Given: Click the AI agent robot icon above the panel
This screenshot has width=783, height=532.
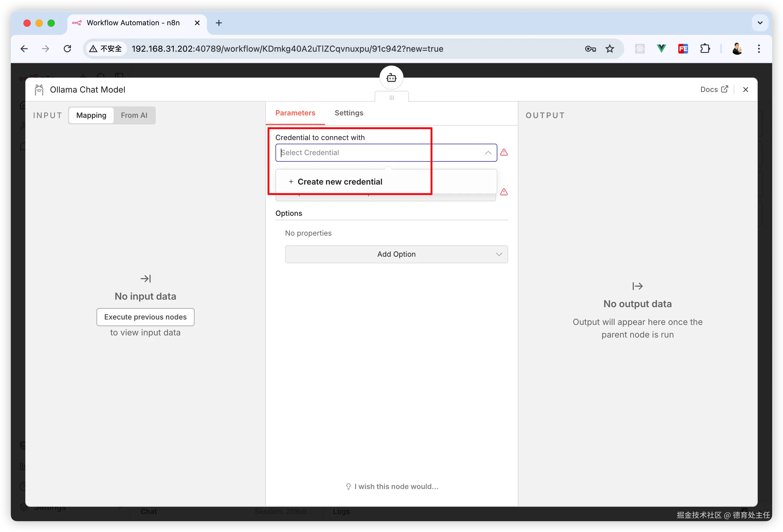Looking at the screenshot, I should [x=391, y=78].
